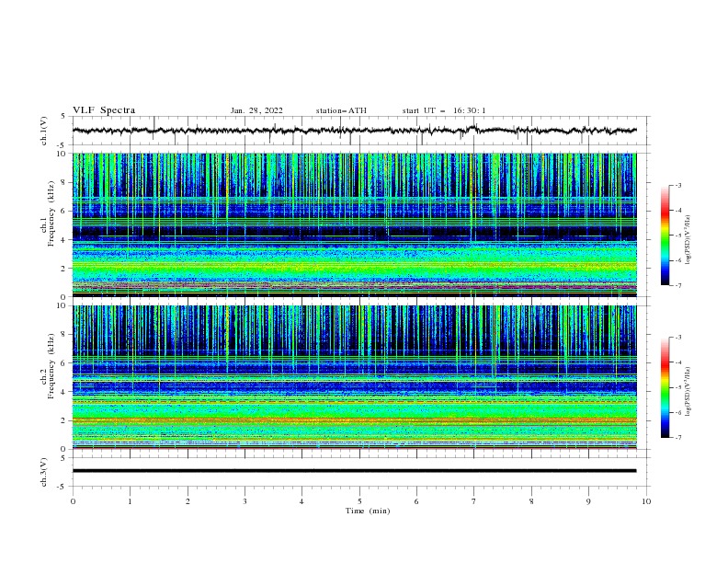Screen dimensions: 728x563
Task: Click the "Time (min)" x-axis label
Action: 368,511
